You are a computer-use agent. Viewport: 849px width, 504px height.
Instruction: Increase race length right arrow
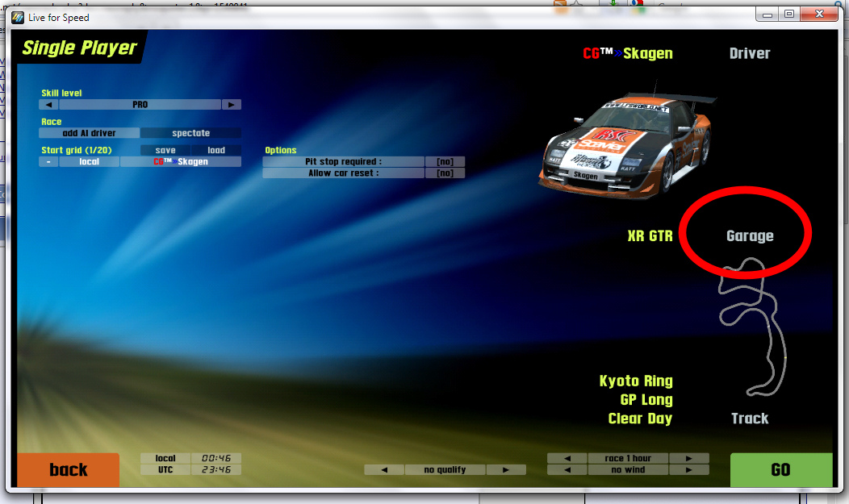click(688, 458)
